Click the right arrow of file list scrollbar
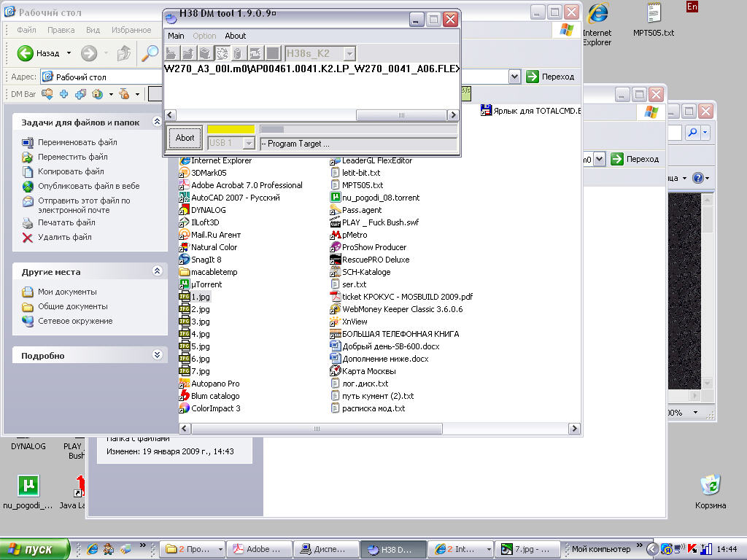The image size is (747, 560). [575, 429]
